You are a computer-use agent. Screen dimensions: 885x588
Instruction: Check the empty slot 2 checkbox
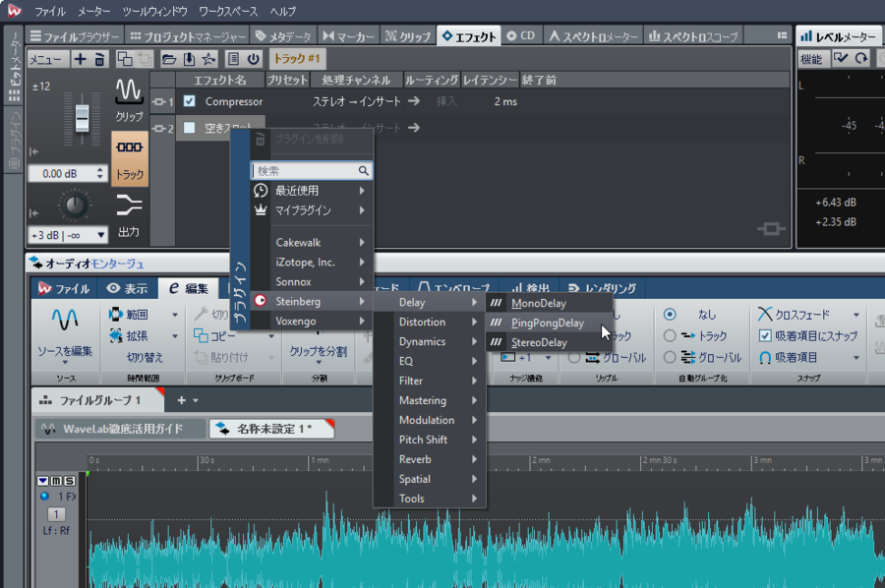pyautogui.click(x=189, y=128)
